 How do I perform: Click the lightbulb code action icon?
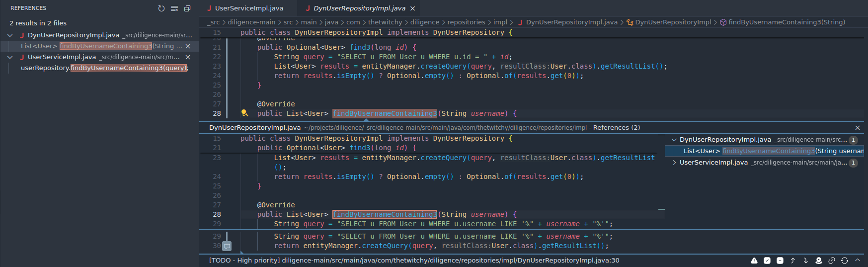pos(244,113)
